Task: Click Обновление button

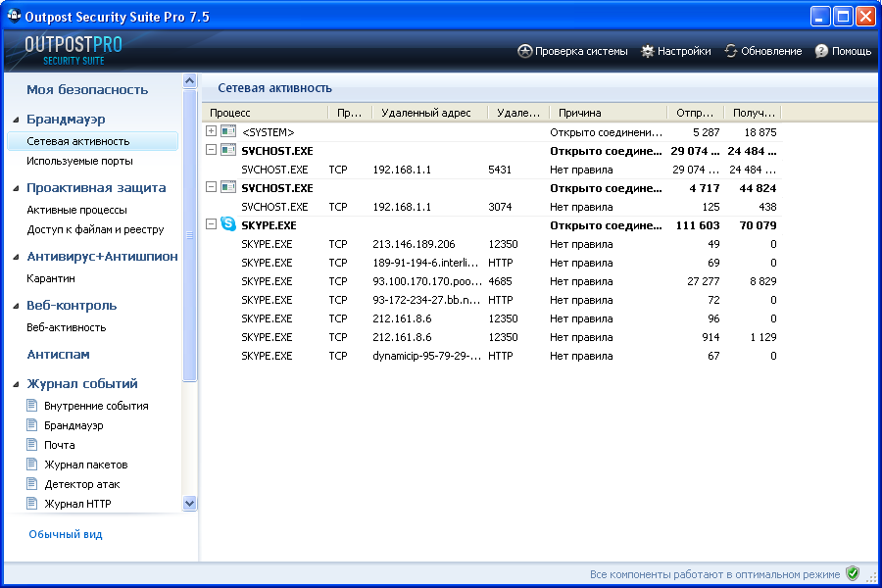Action: 763,51
